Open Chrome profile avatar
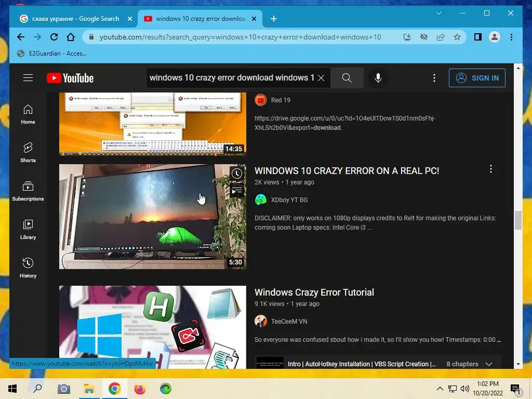This screenshot has width=532, height=399. (495, 37)
